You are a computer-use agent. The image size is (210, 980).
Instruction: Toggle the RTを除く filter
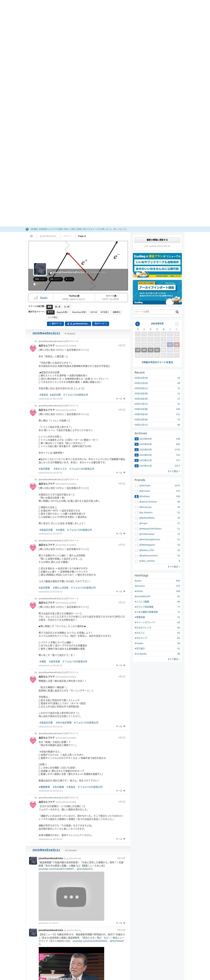[105, 312]
